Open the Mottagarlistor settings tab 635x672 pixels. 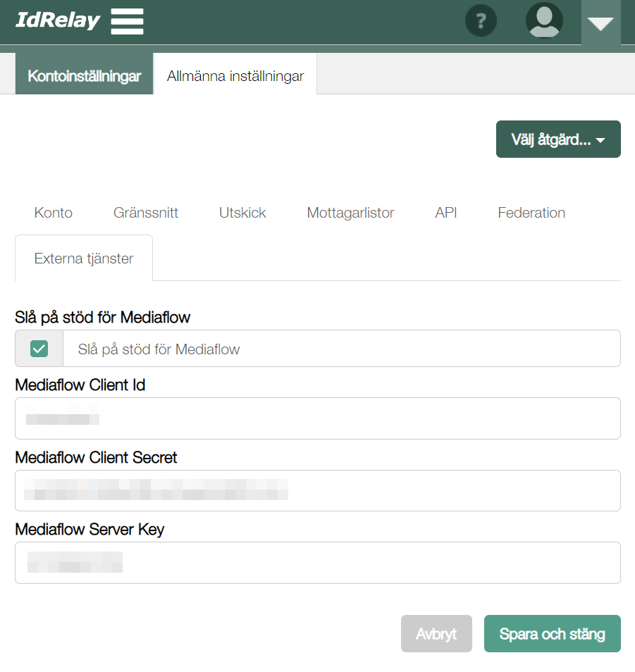350,213
